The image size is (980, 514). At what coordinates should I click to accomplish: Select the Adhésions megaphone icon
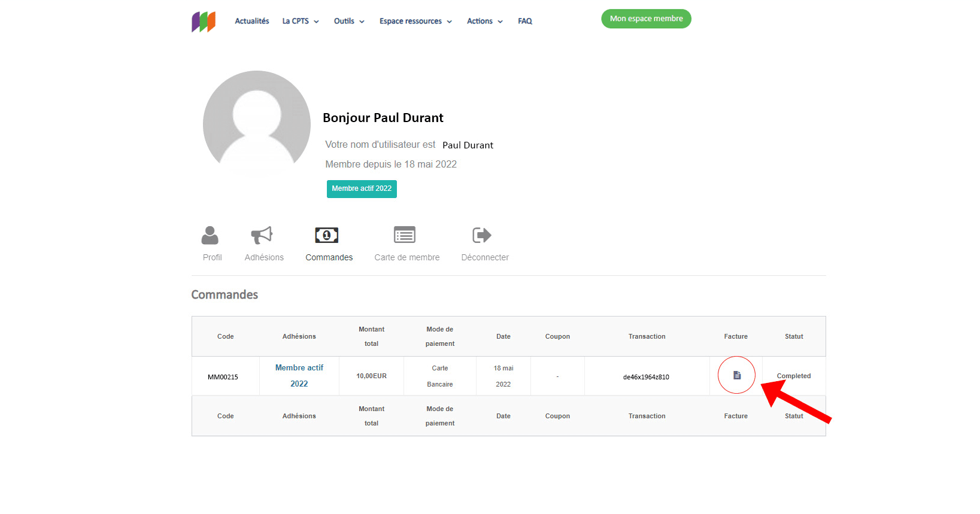[262, 235]
